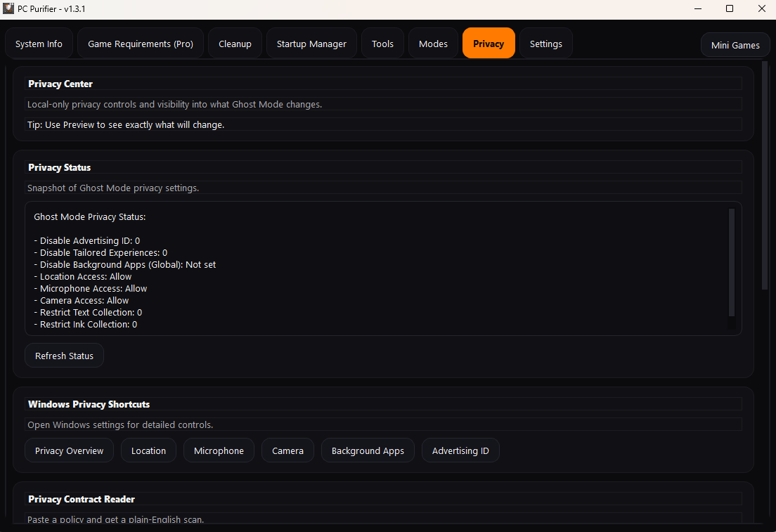776x532 pixels.
Task: Open the Startup Manager tab
Action: point(311,43)
